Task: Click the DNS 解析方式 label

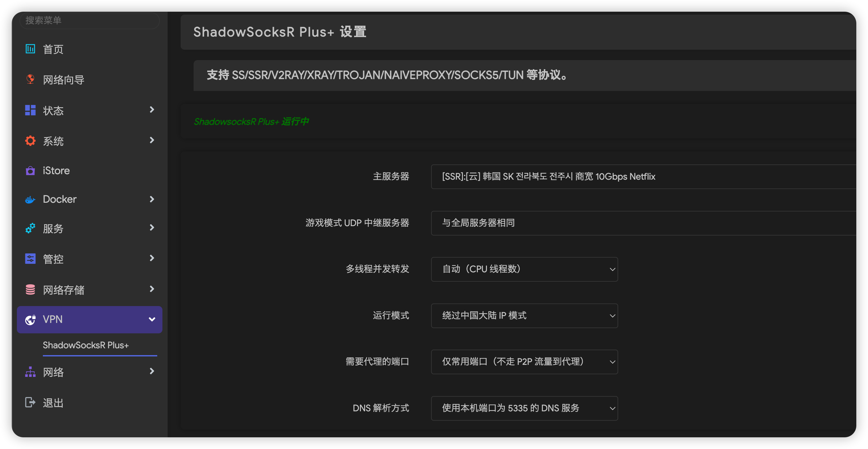Action: tap(381, 408)
